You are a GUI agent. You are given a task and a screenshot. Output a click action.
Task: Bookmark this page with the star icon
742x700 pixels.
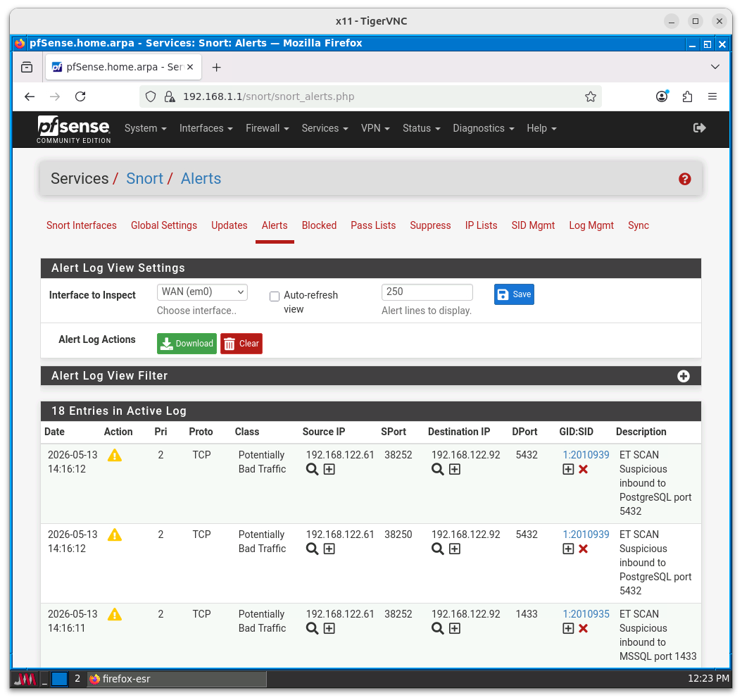pos(591,97)
